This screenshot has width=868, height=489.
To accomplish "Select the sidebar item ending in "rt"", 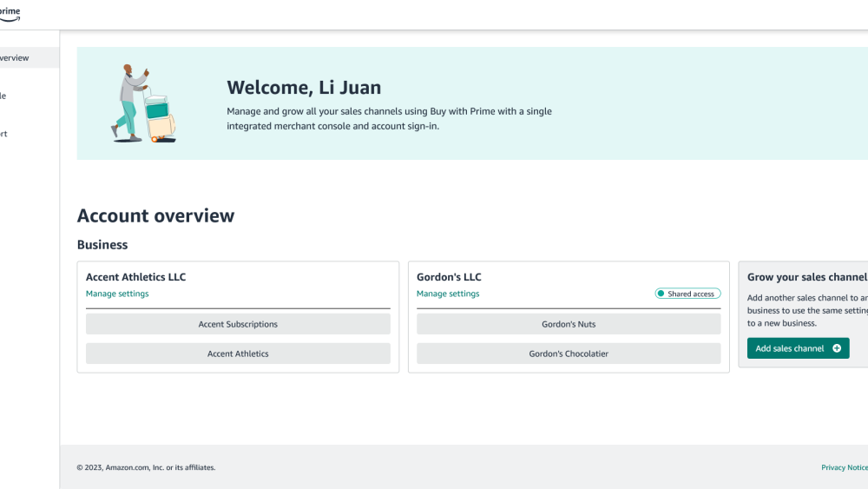I will (3, 135).
